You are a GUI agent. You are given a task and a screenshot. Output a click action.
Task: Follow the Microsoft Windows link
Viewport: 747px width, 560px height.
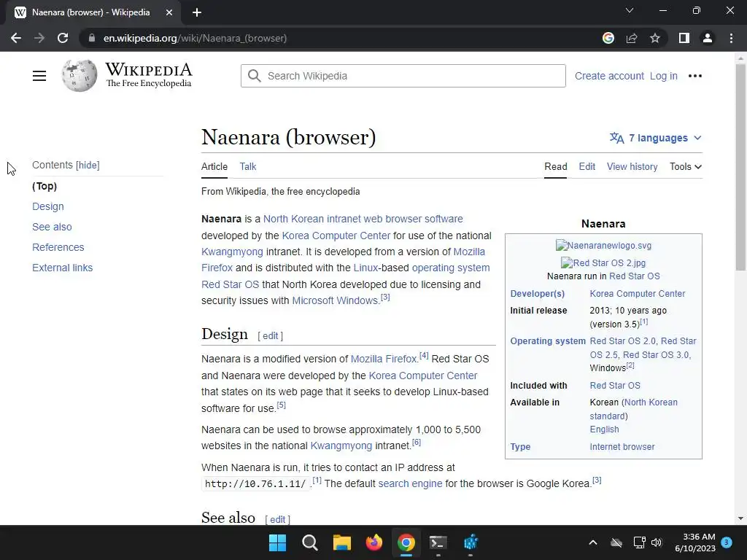coord(335,301)
